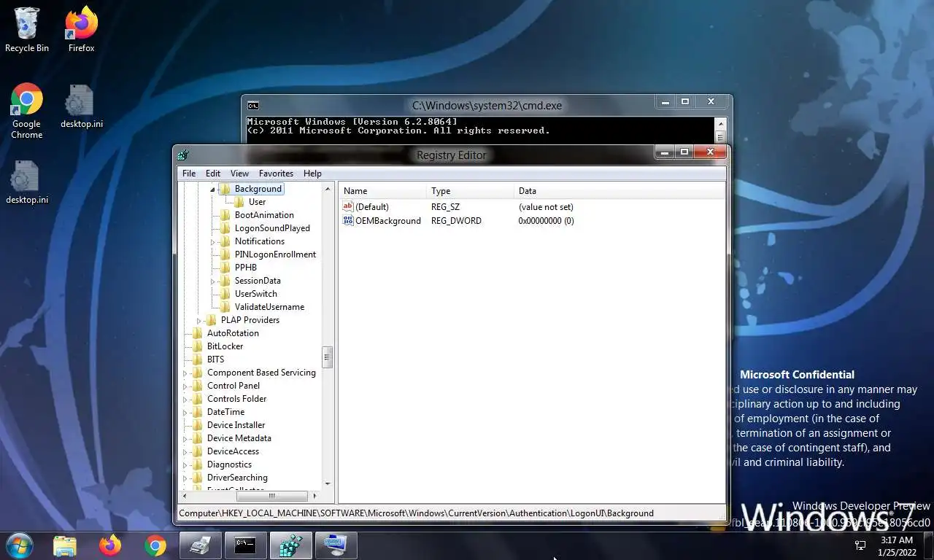
Task: Switch to the cmd.exe taskbar button
Action: click(245, 545)
